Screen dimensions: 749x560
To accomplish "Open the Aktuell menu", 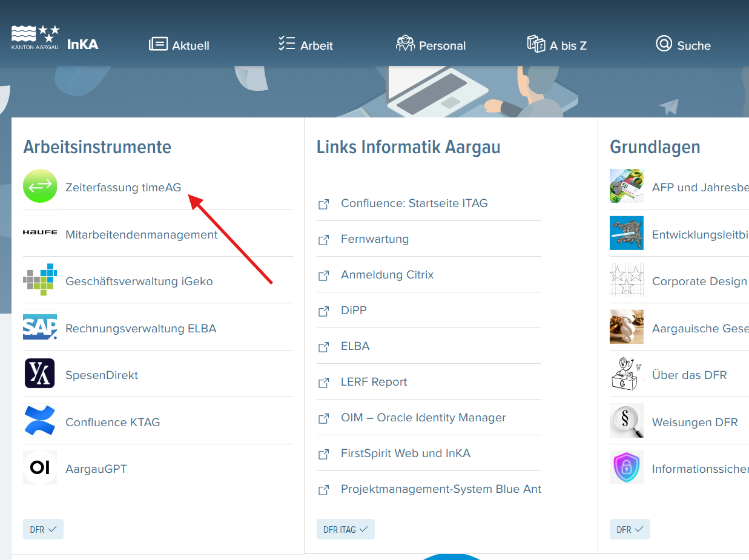I will click(x=179, y=45).
